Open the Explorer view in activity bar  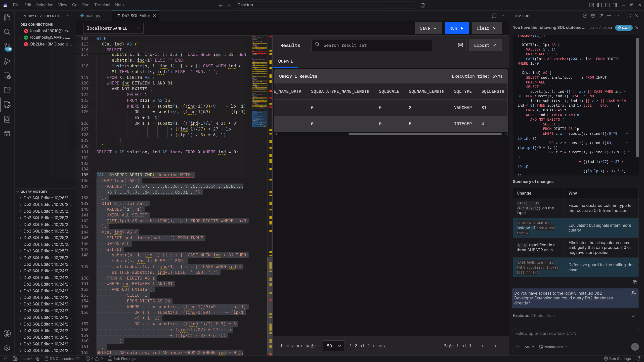7,17
